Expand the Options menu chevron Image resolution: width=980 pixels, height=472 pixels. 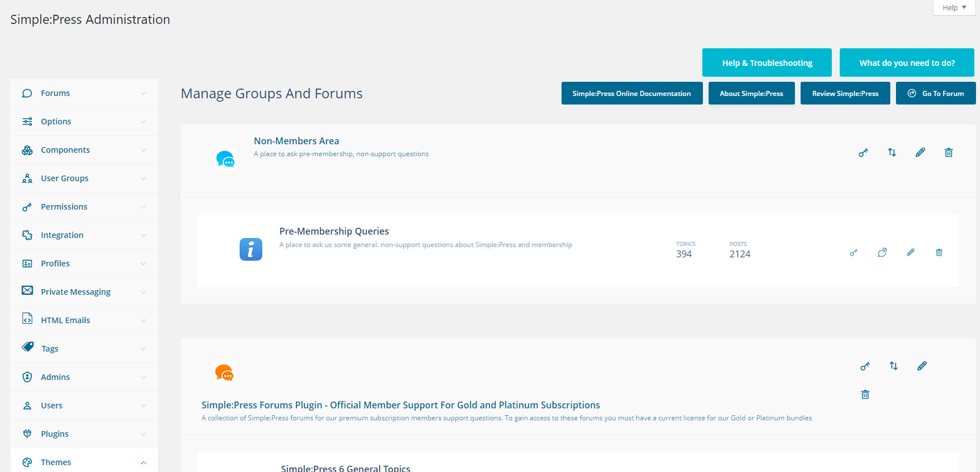pos(143,122)
